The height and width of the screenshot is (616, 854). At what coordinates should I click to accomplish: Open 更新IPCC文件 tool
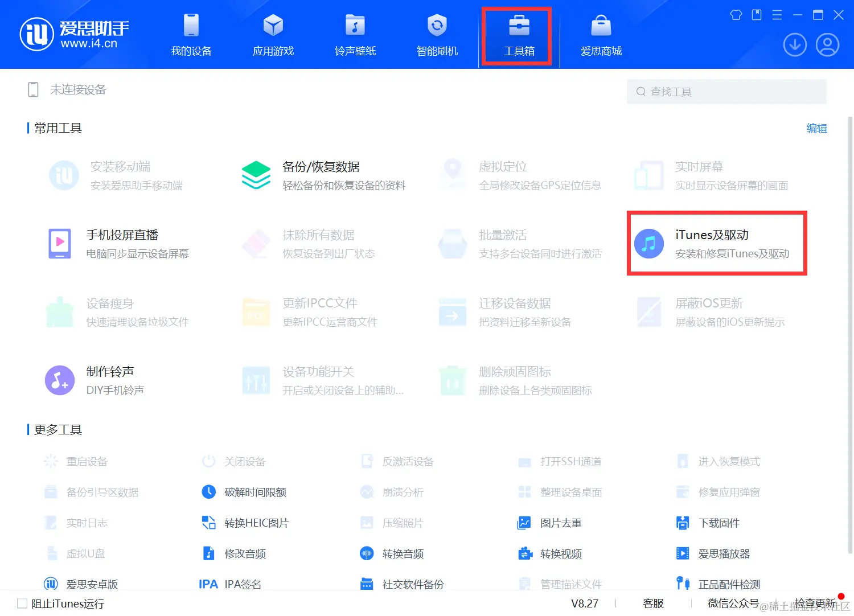tap(309, 312)
